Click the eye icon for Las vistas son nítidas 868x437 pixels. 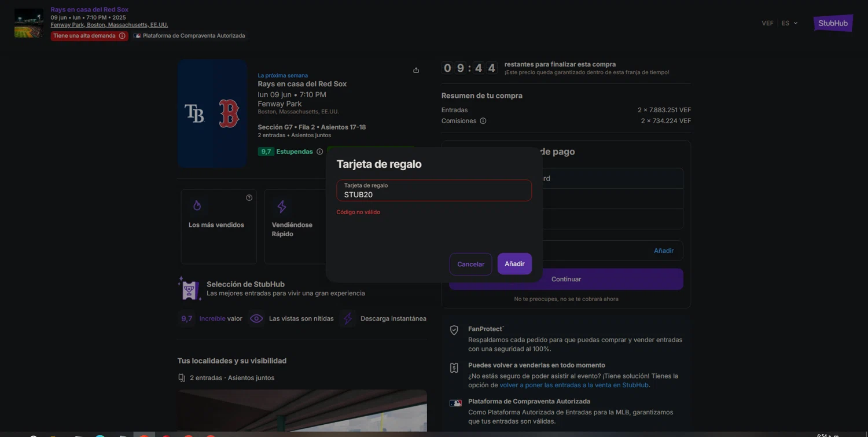pyautogui.click(x=256, y=318)
